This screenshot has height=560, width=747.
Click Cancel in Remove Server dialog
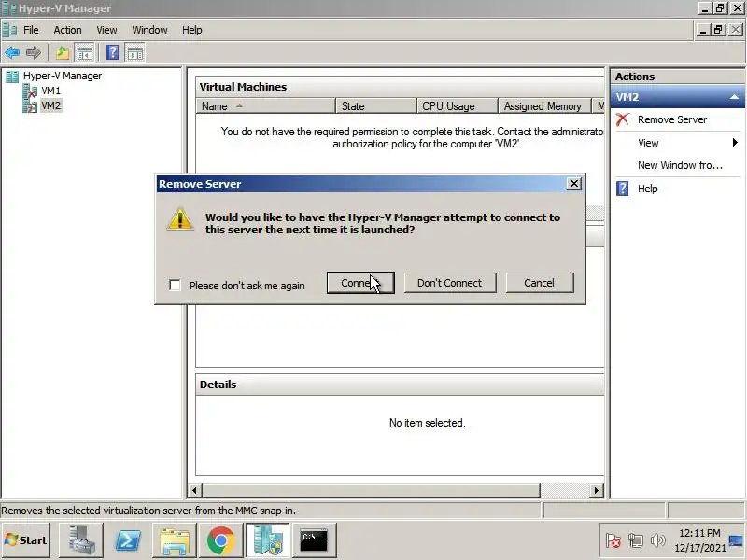pyautogui.click(x=540, y=283)
